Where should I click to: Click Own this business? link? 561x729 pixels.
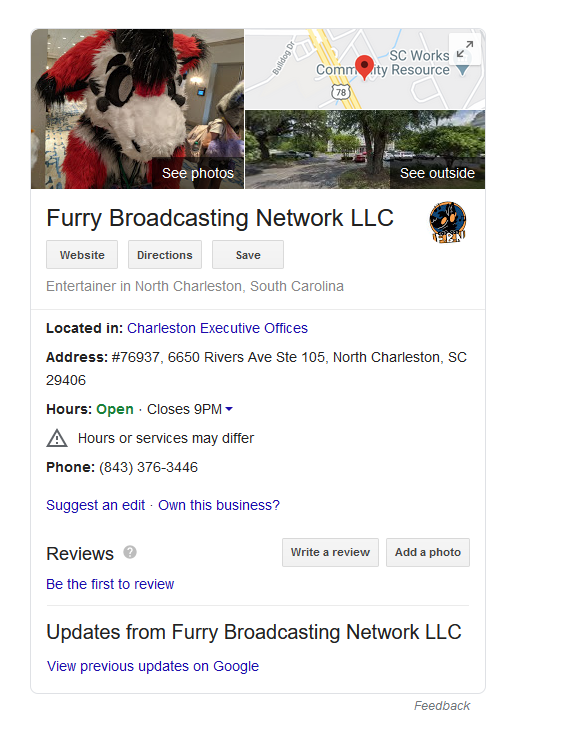point(219,505)
